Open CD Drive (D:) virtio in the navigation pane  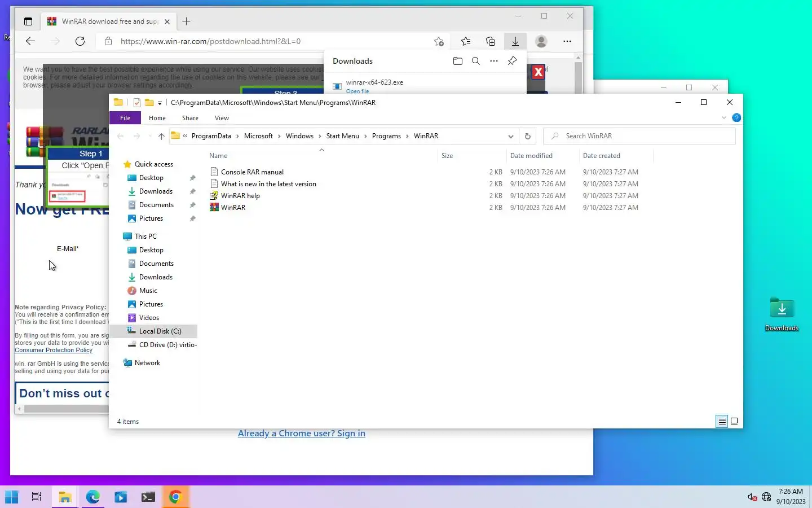[168, 345]
